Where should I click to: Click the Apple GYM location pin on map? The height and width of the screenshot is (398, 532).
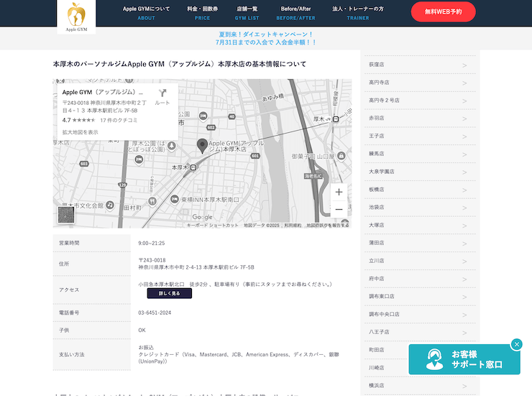tap(202, 146)
